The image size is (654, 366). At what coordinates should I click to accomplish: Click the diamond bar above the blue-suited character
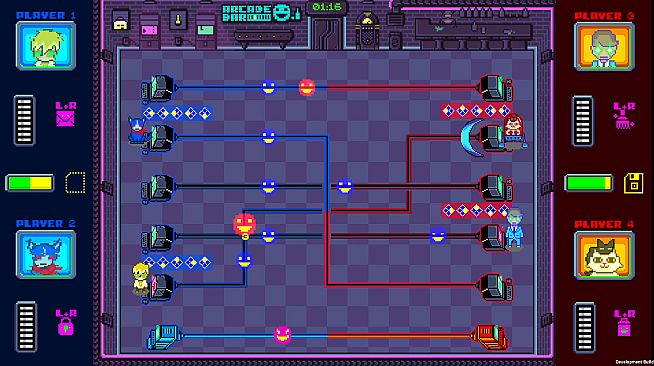coord(475,211)
